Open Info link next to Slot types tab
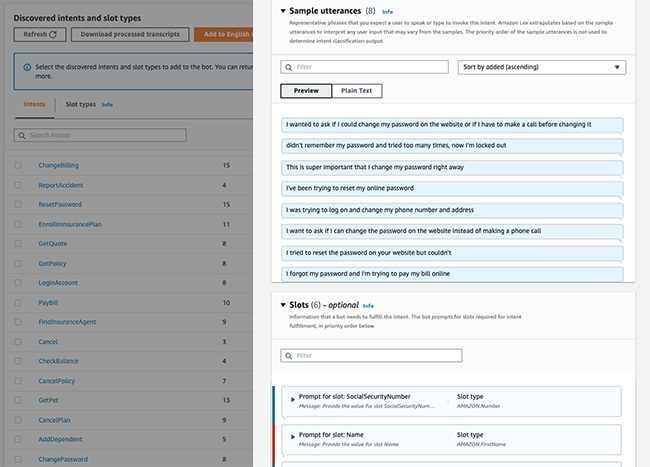650x467 pixels. coord(107,105)
